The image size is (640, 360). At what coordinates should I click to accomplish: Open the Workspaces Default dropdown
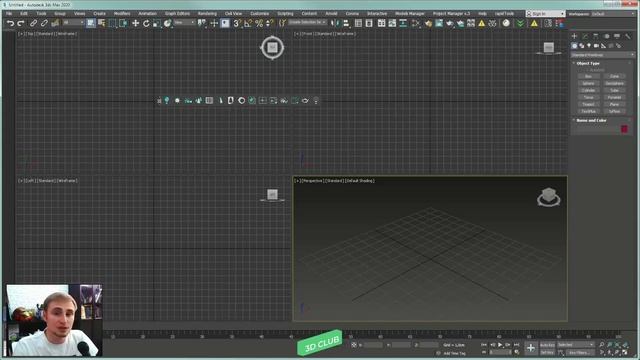(612, 13)
